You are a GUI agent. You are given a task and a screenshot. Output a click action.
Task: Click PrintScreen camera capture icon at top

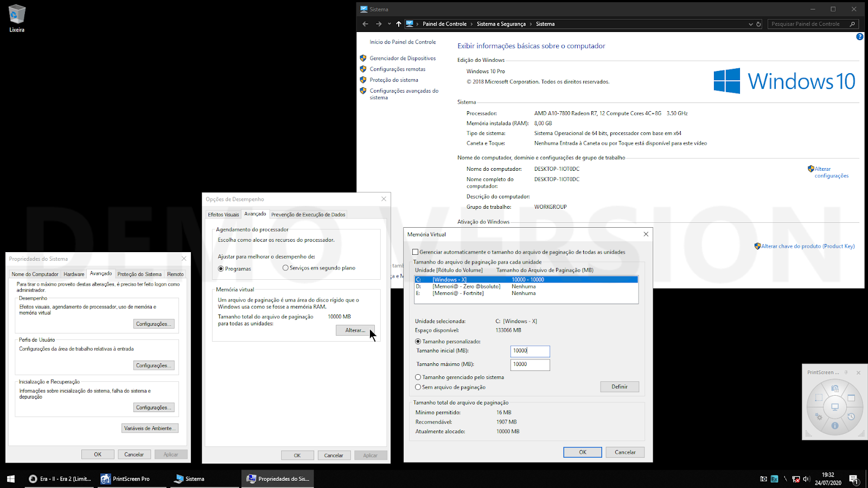coord(835,388)
